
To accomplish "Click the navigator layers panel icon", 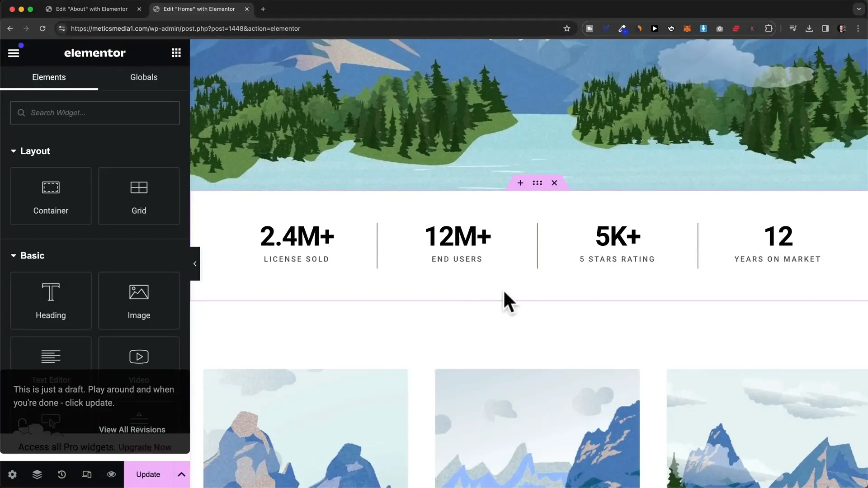I will click(x=37, y=474).
